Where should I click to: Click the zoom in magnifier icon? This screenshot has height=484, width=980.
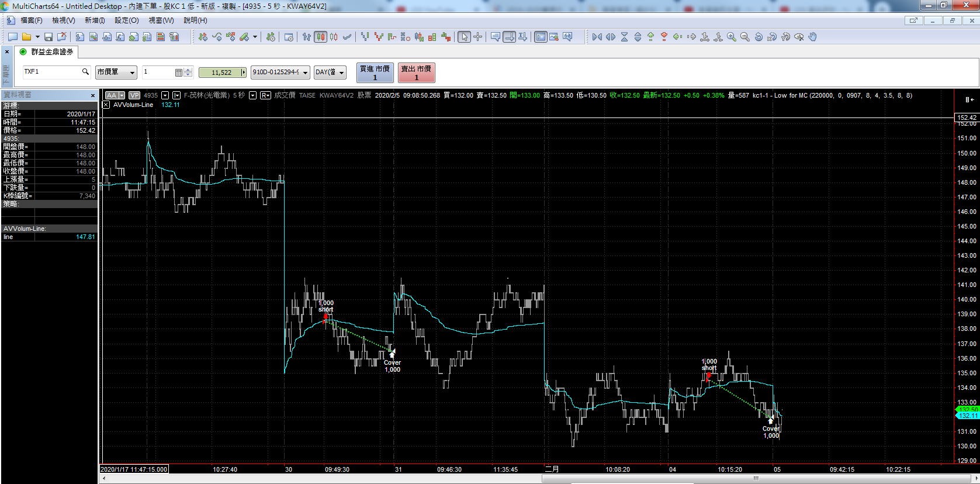[732, 37]
